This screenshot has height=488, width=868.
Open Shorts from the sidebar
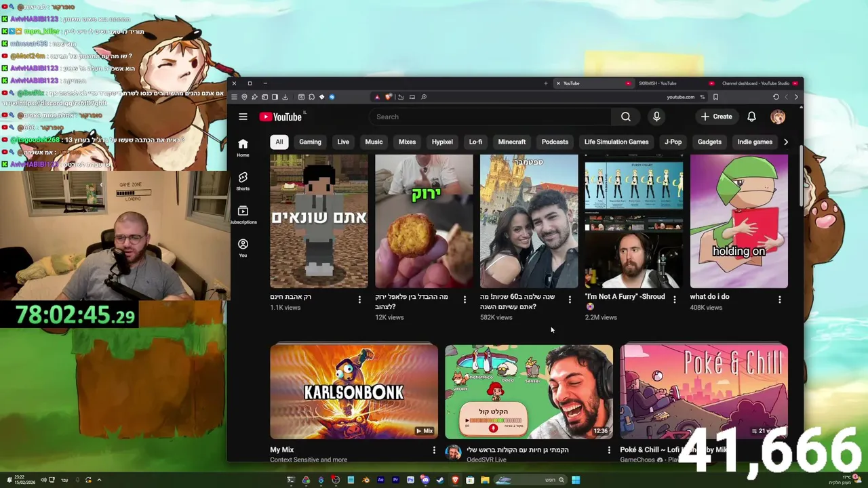[x=243, y=181]
